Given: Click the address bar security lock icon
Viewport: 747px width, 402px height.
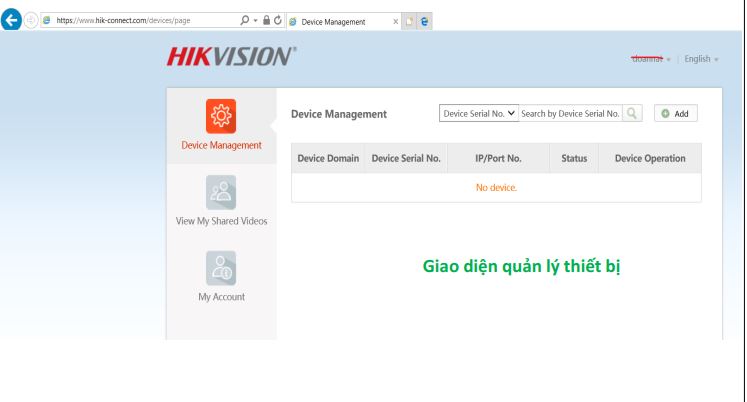Looking at the screenshot, I should 266,20.
